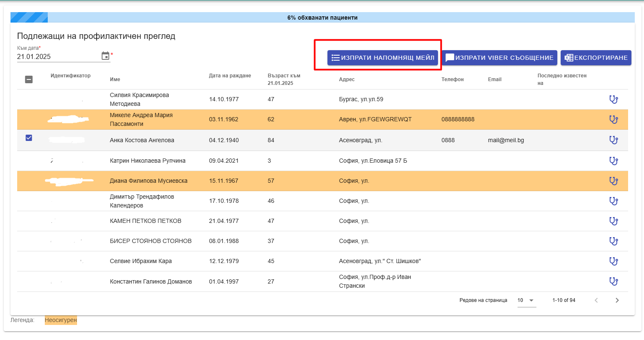Go to next page of results
The width and height of the screenshot is (644, 340).
click(x=617, y=300)
